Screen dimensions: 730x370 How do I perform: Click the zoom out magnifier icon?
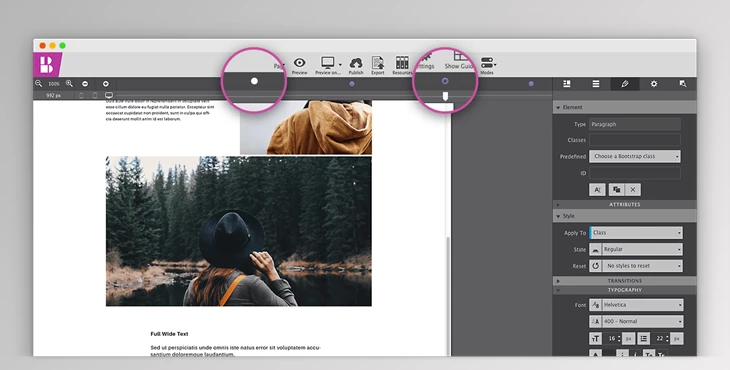click(39, 84)
